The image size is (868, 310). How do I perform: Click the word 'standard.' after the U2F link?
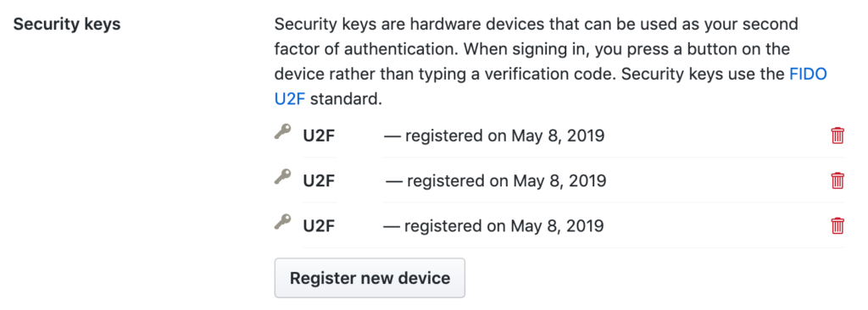tap(346, 100)
